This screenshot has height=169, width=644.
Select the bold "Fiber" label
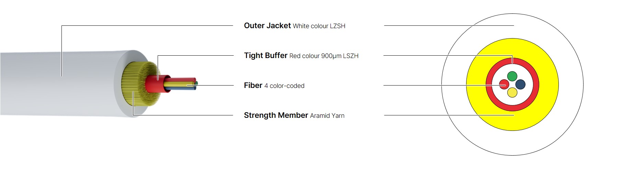253,86
